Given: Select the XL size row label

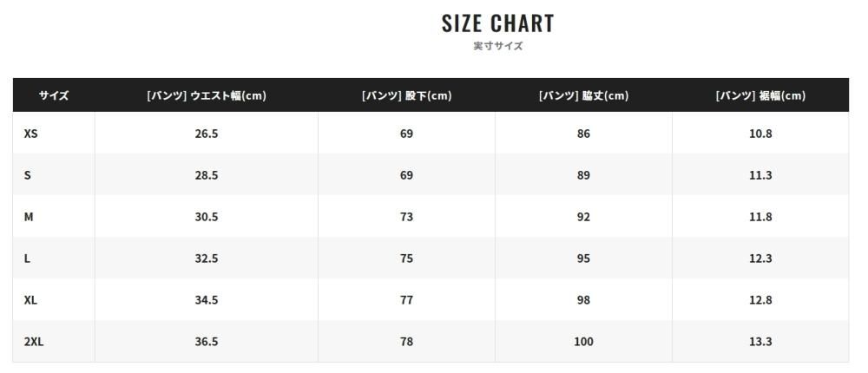Looking at the screenshot, I should click(x=31, y=300).
